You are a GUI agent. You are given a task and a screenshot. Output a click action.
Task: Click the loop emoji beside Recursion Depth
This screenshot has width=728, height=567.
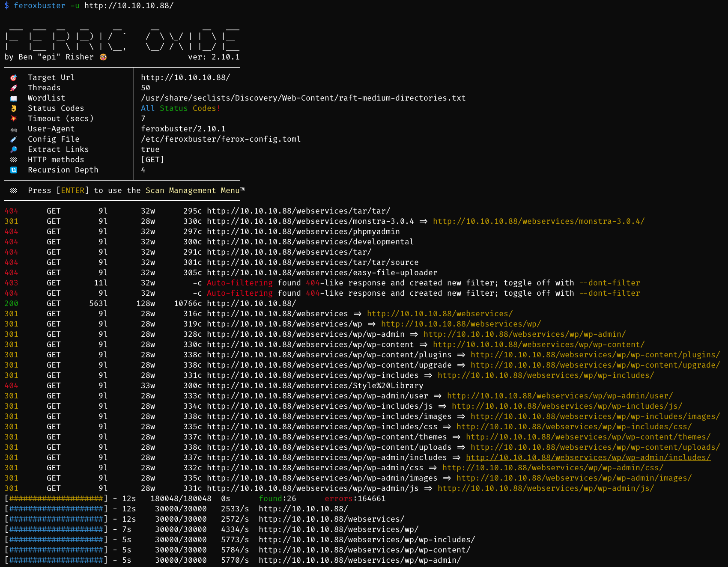click(x=14, y=170)
